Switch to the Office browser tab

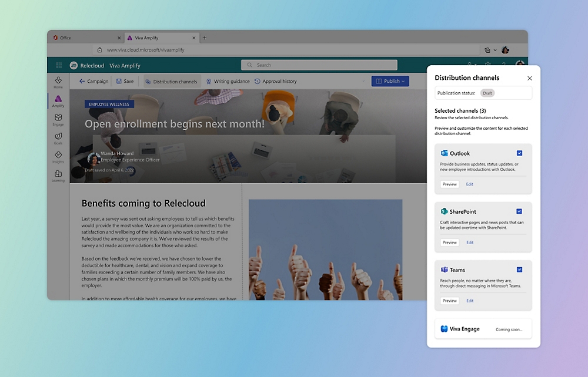click(86, 38)
